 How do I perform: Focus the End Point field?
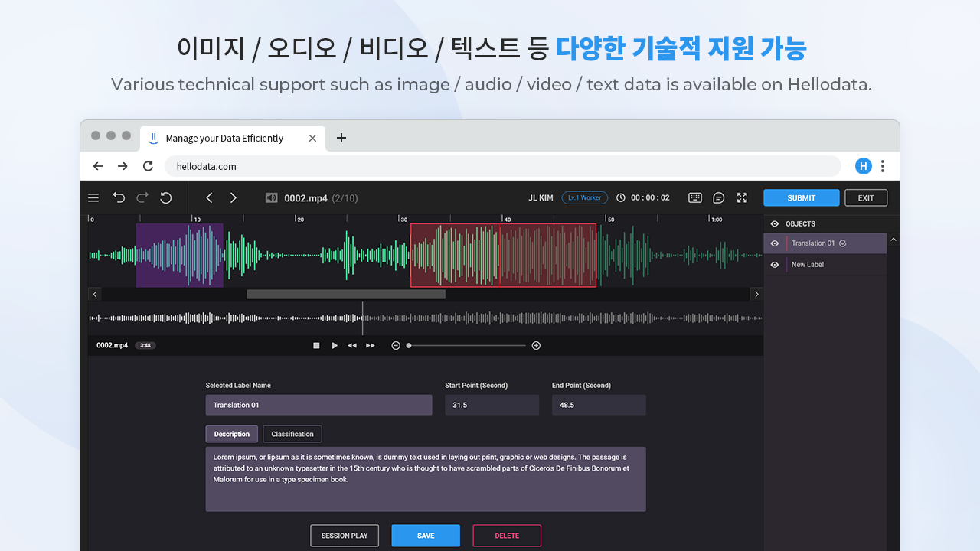pyautogui.click(x=599, y=405)
